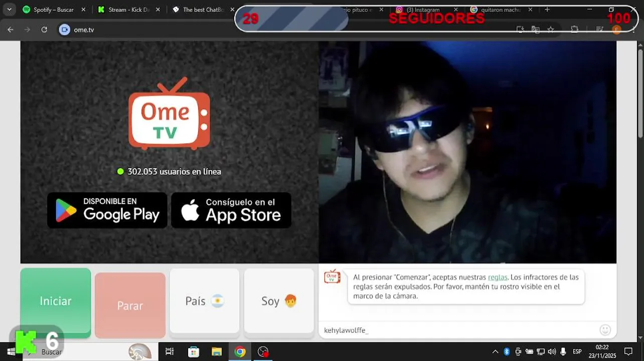The height and width of the screenshot is (361, 644).
Task: Click the large Ome TV logo
Action: pos(169,113)
